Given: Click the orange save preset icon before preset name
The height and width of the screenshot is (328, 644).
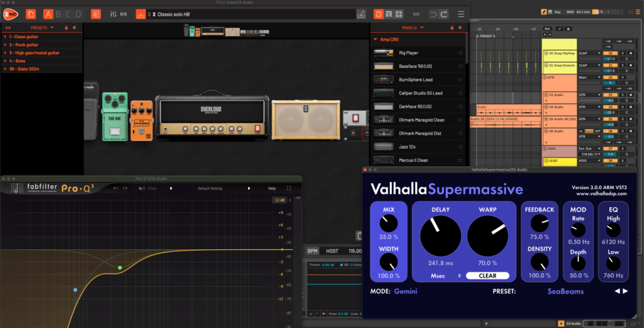Looking at the screenshot, I should 140,14.
